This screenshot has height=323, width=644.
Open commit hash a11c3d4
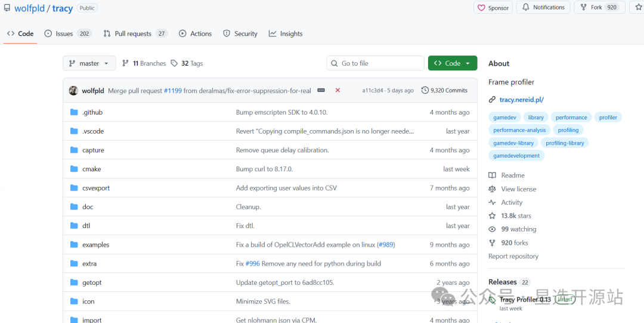373,91
